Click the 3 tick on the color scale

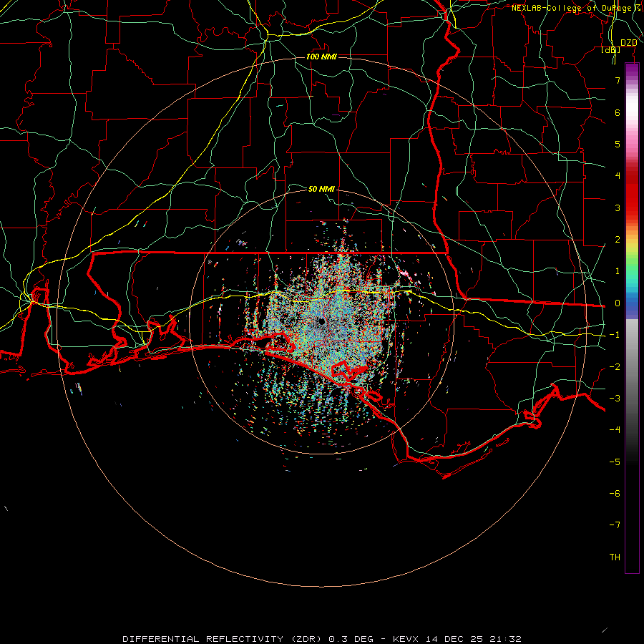[618, 208]
